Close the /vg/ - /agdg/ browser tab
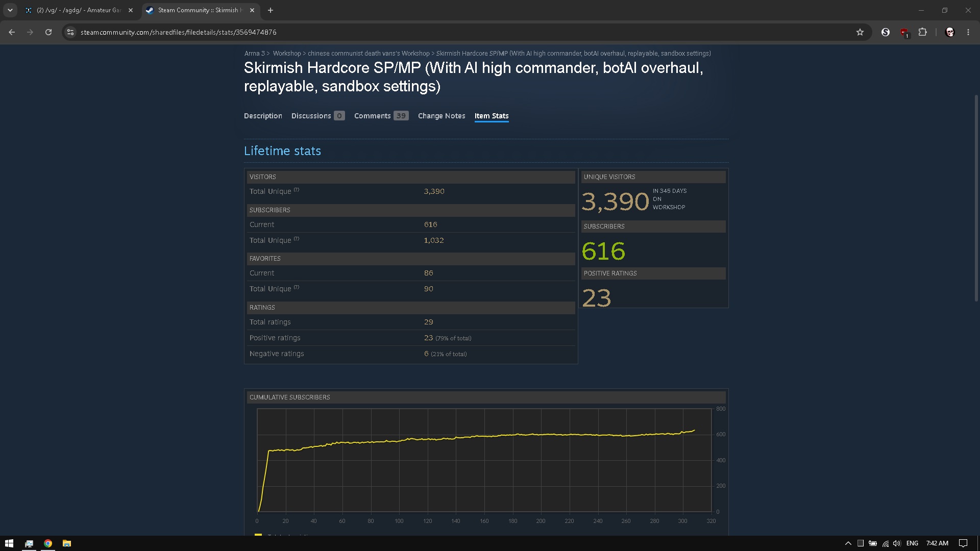Screen dimensions: 980x551 pos(131,10)
